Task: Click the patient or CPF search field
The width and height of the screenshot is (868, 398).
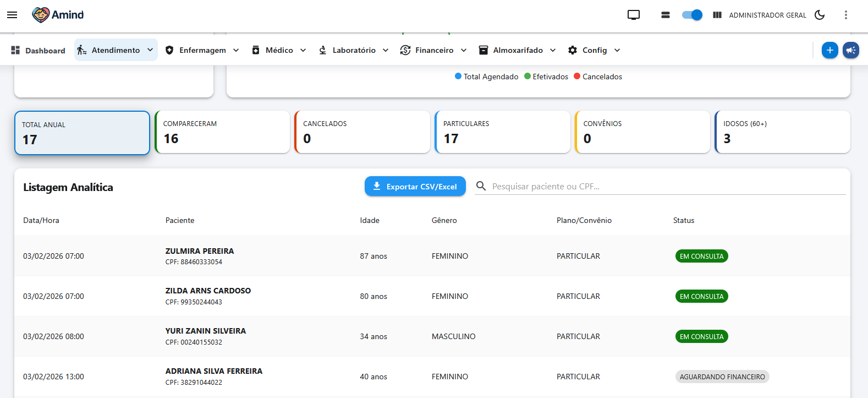Action: point(666,187)
